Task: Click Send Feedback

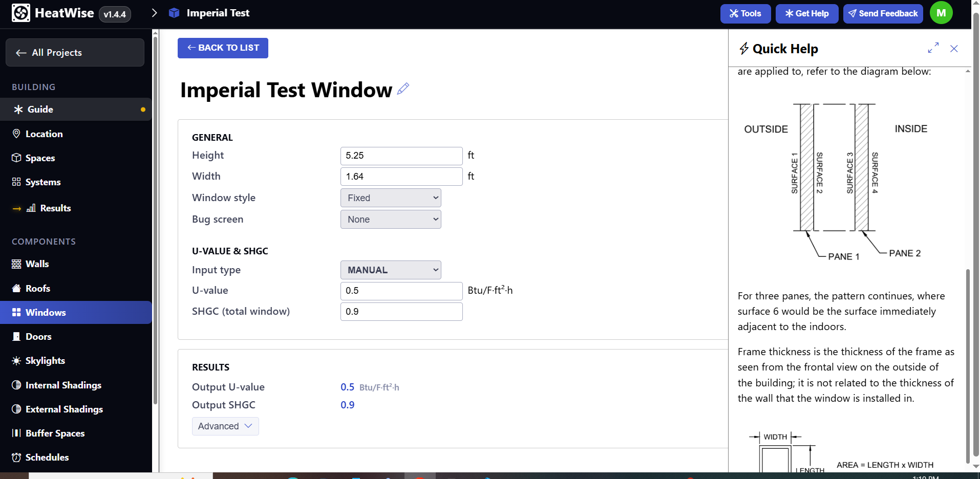Action: coord(883,13)
